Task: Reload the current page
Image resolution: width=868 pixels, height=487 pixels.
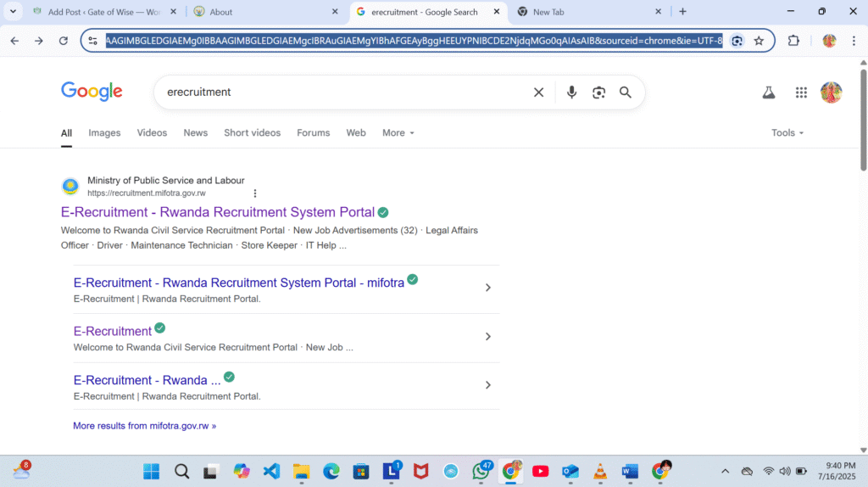Action: tap(64, 41)
